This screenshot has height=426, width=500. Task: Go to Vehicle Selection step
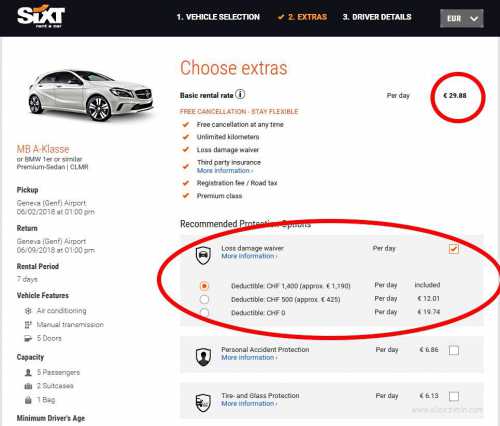coord(218,17)
